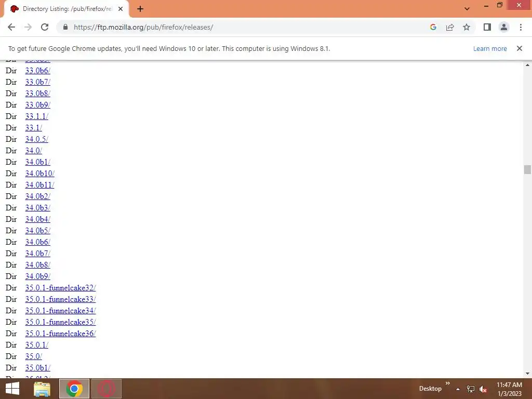
Task: Open the 34.0b5/ directory
Action: [x=37, y=231]
